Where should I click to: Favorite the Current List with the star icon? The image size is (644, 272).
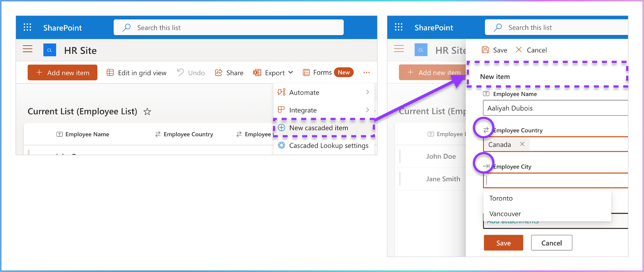[x=147, y=112]
